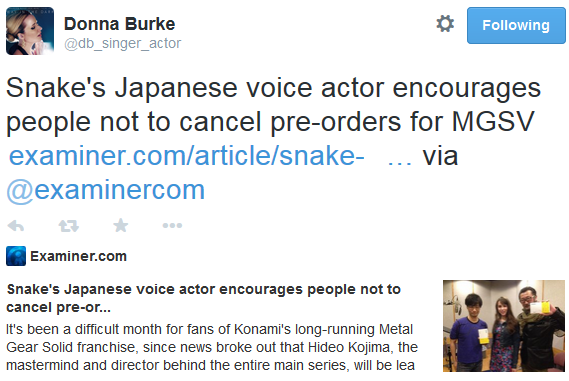Retweet the MGSV pre-orders tweet

[x=69, y=226]
